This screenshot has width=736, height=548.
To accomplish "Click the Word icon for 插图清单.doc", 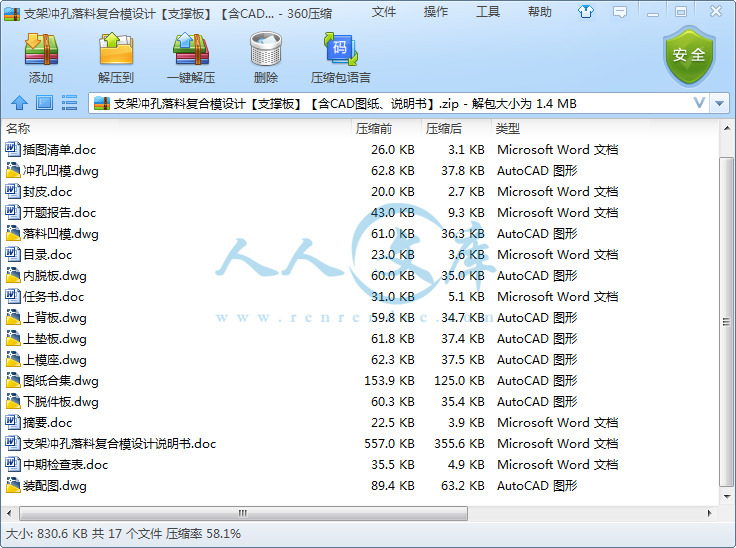I will [x=13, y=149].
